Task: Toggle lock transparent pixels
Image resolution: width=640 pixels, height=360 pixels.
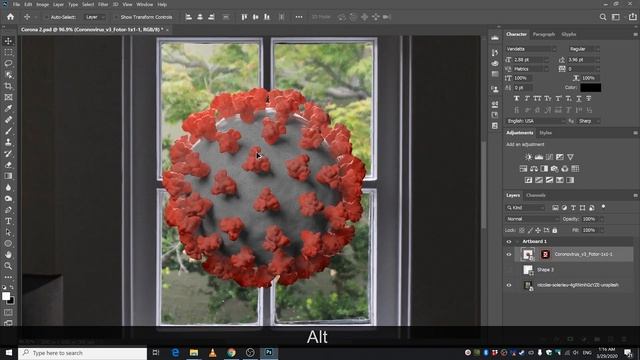Action: point(522,231)
